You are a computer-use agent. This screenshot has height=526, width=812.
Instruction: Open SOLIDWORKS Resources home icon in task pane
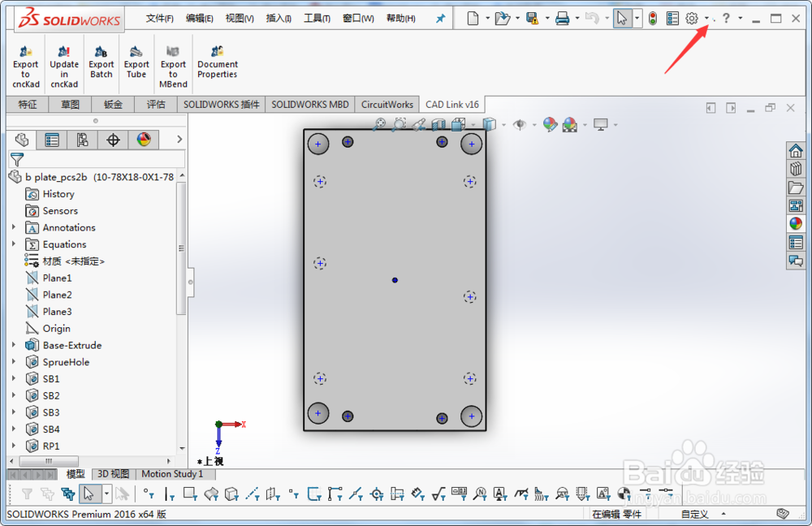[796, 151]
